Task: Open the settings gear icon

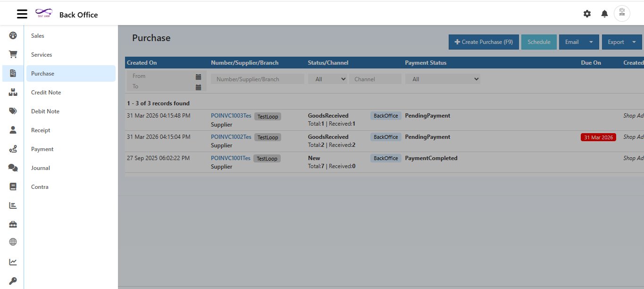Action: click(587, 14)
